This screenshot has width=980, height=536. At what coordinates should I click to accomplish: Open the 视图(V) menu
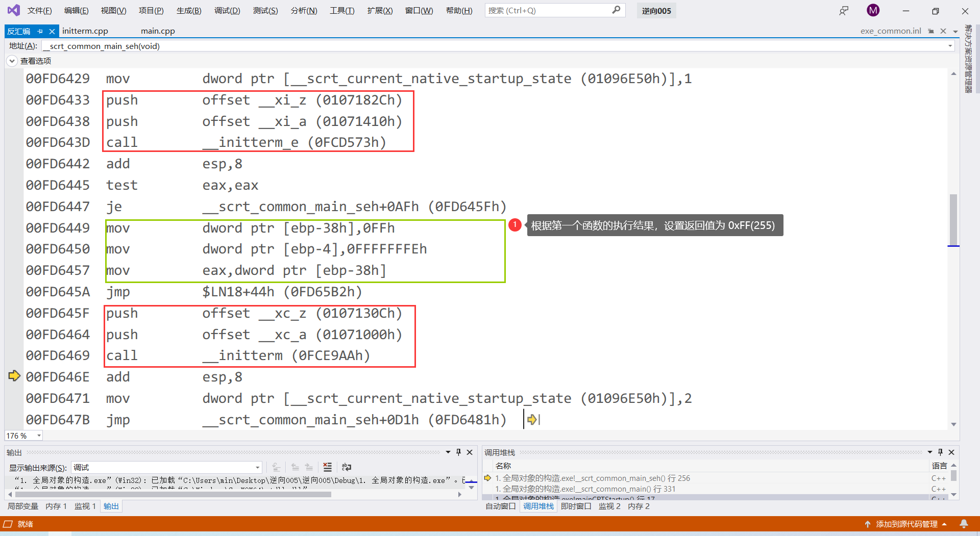pos(113,11)
